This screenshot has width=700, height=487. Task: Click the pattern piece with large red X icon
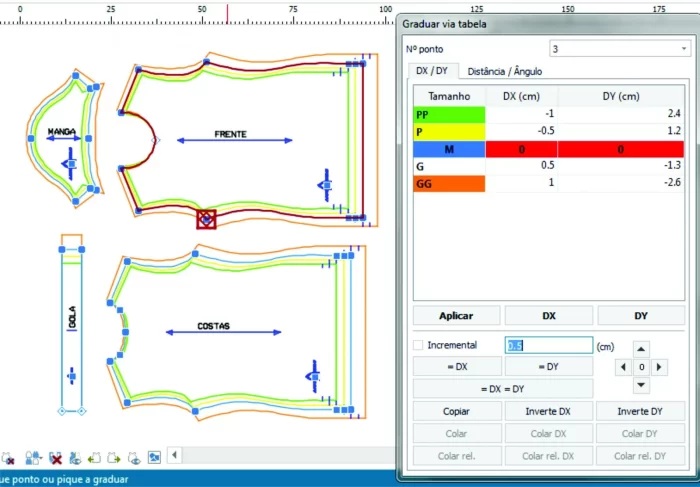[57, 458]
